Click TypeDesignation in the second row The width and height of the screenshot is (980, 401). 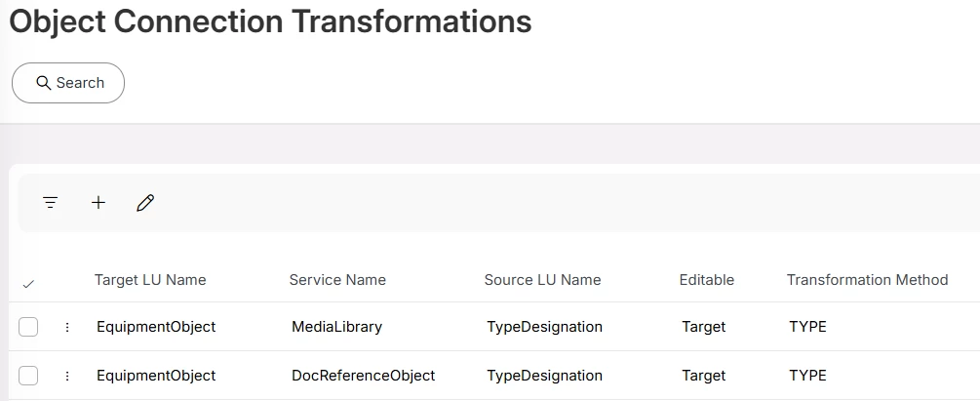pyautogui.click(x=544, y=376)
